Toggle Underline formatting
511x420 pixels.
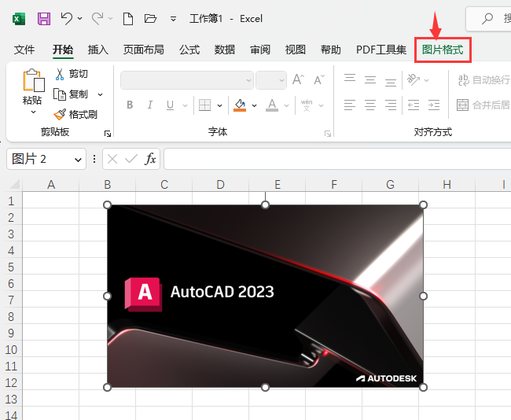coord(170,105)
